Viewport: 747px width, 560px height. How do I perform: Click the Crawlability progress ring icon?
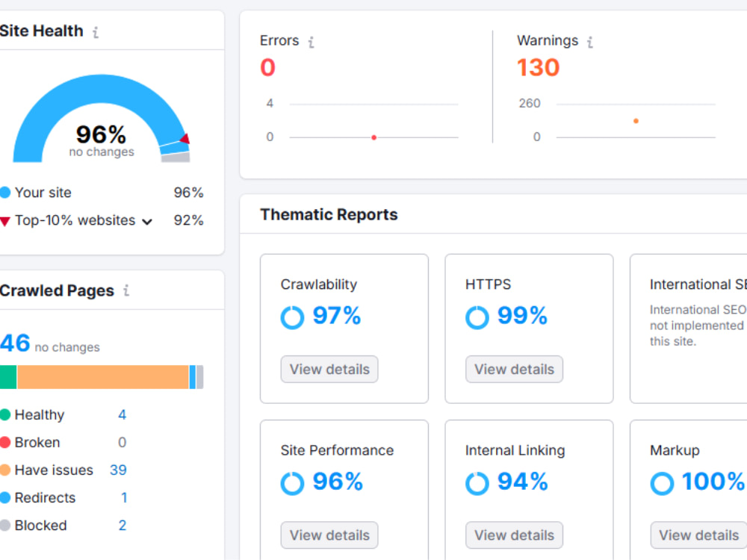(x=292, y=317)
